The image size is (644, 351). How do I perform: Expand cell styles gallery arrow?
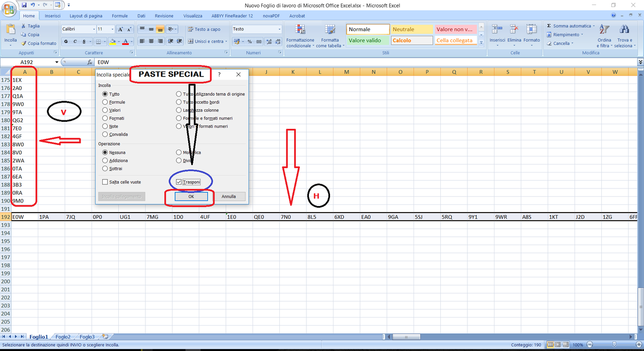coord(481,43)
